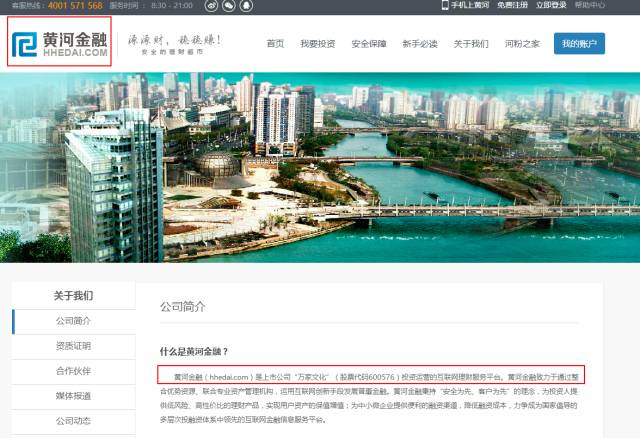Open the Weibo icon in top bar
Viewport: 640px width, 438px height.
211,5
